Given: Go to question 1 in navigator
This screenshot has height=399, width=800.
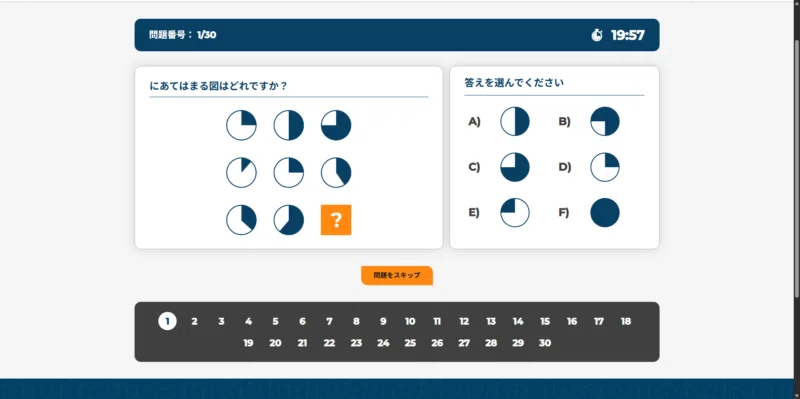Looking at the screenshot, I should coord(167,321).
